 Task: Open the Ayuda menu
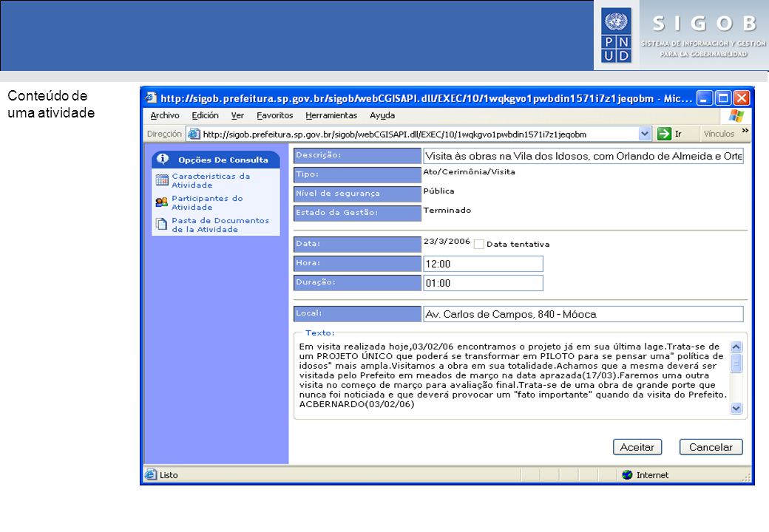(382, 115)
